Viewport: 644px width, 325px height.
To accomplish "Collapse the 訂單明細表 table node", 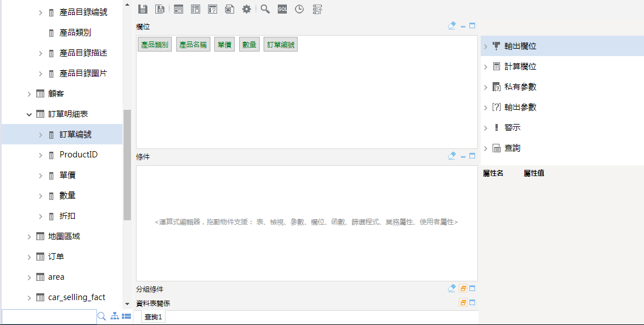I will (29, 114).
